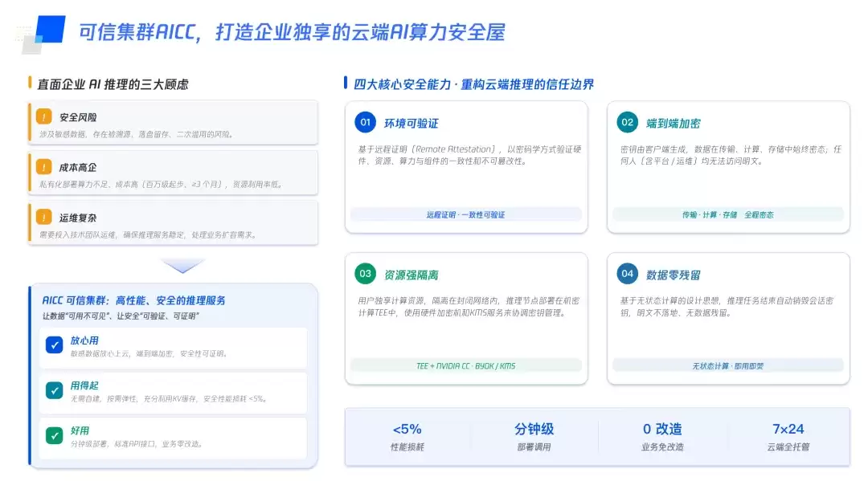Click the 7×24 云端全托管 statistic

click(x=788, y=437)
